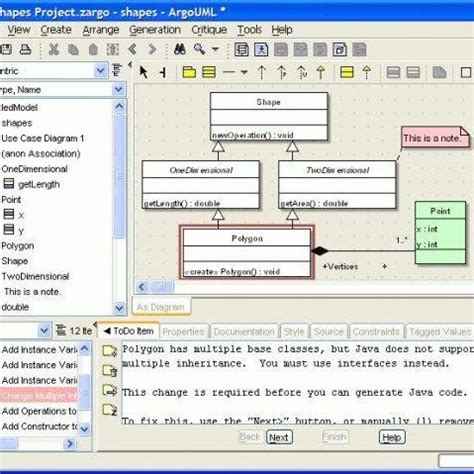Switch to the Source tab

pos(329,332)
